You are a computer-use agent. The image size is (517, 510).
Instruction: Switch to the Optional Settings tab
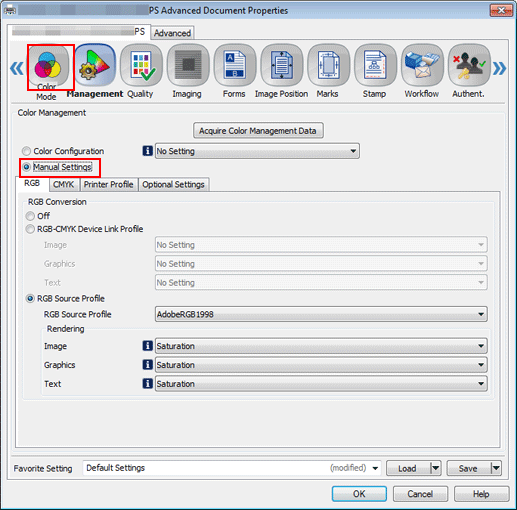click(173, 184)
